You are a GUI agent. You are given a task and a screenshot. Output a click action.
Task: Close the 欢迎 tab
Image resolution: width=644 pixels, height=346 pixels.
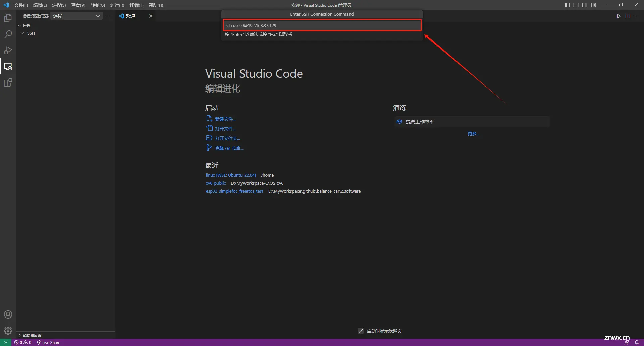(x=151, y=16)
